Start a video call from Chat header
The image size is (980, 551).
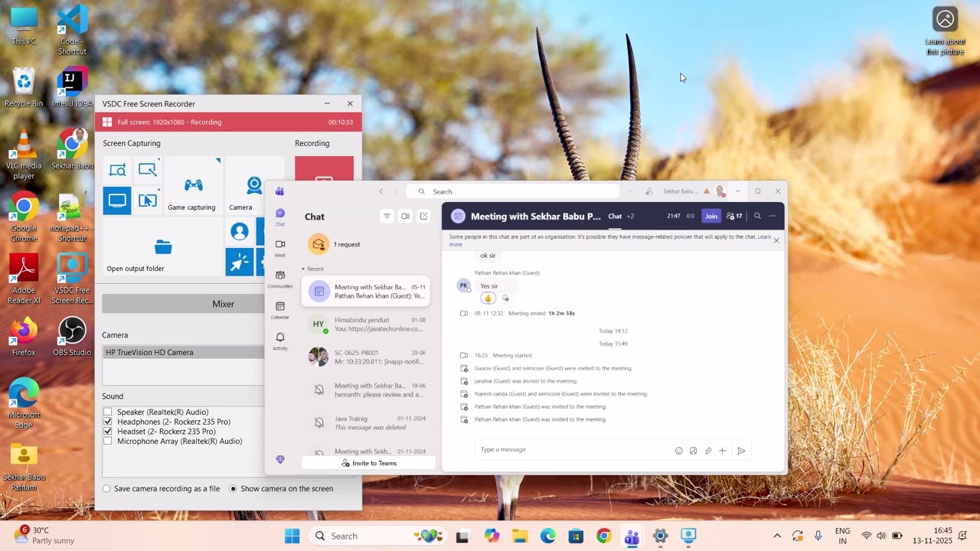click(405, 217)
